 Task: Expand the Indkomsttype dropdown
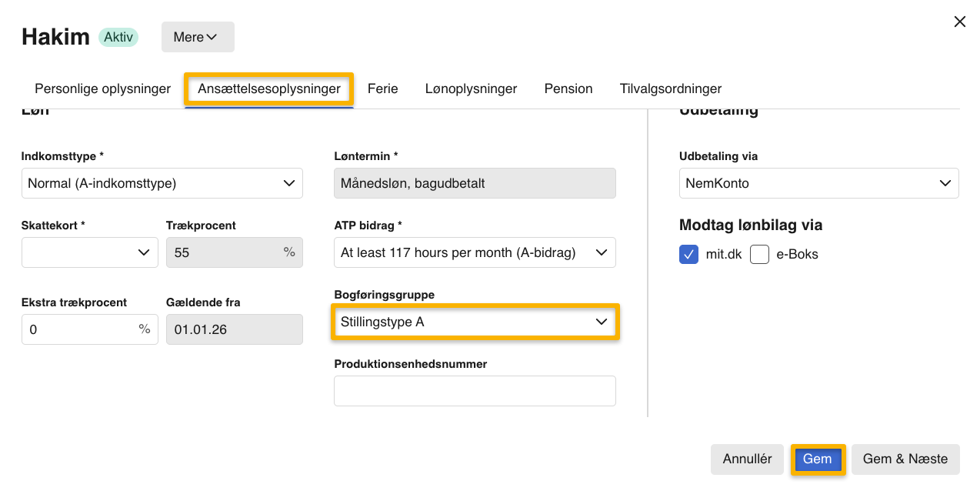click(x=162, y=183)
